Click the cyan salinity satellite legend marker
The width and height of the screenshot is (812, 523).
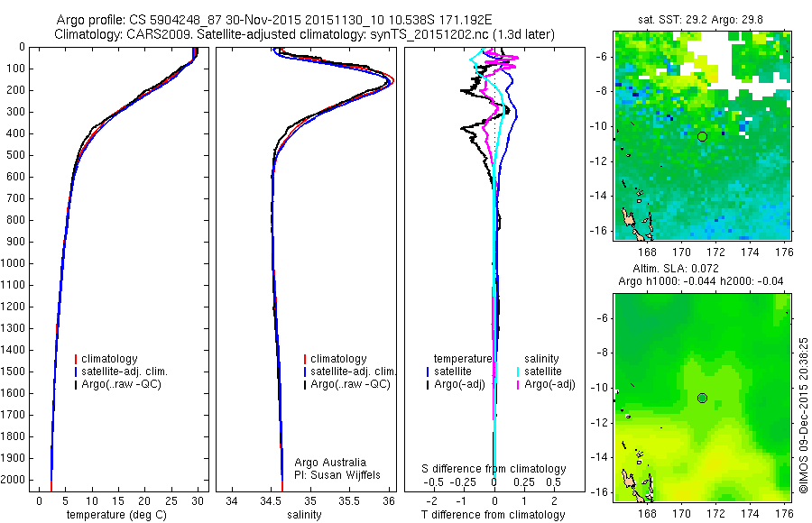tap(518, 372)
